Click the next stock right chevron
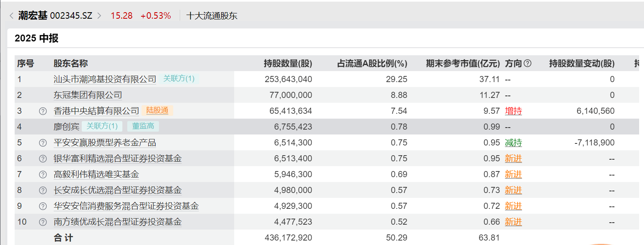The image size is (644, 245). [x=99, y=16]
